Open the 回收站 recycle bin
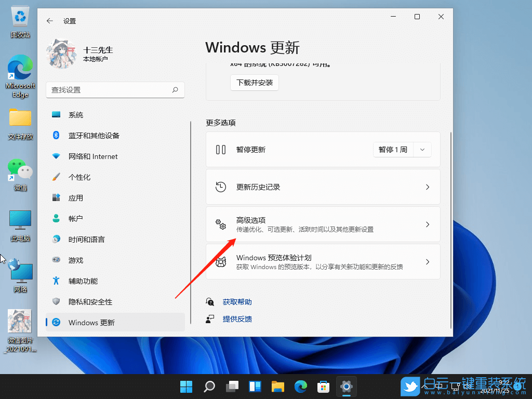Screen dimensions: 532x399 click(20, 18)
